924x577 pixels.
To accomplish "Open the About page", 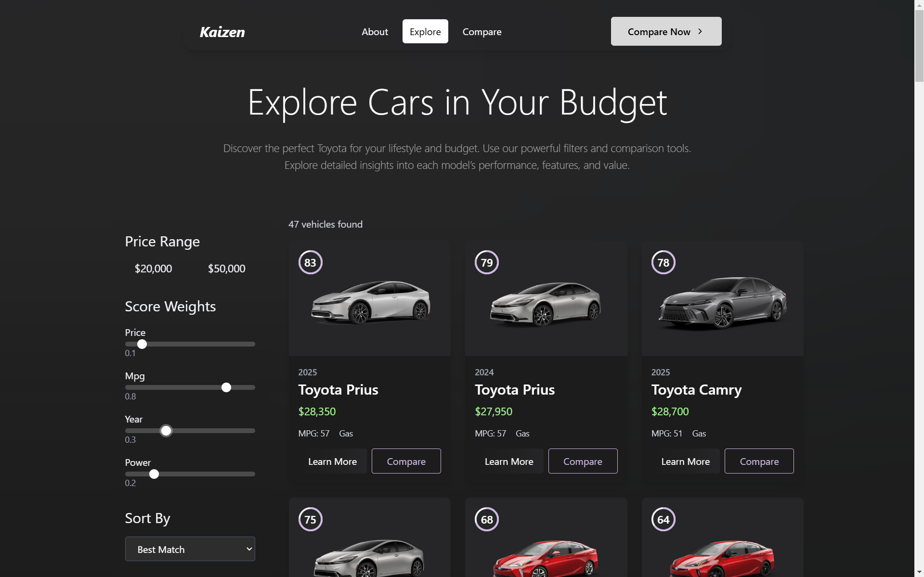I will pyautogui.click(x=375, y=32).
